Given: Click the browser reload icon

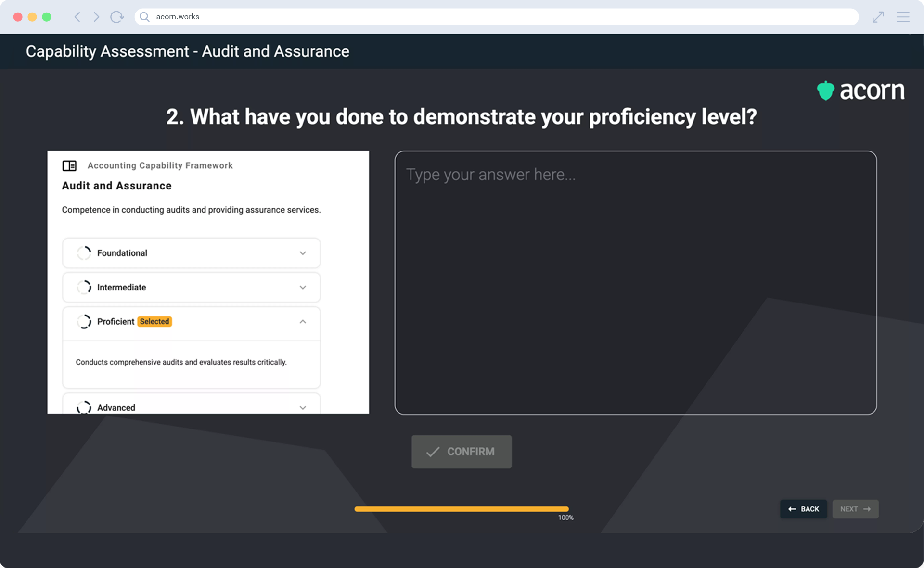Looking at the screenshot, I should [x=116, y=17].
